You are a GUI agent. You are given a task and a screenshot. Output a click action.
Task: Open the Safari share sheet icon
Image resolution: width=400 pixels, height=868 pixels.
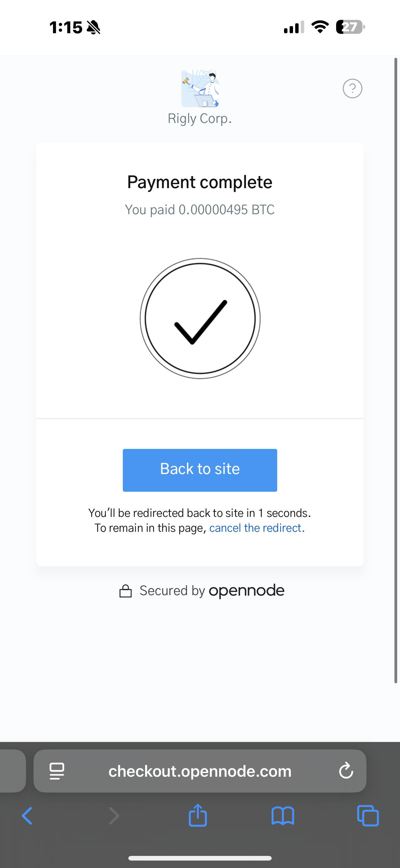(198, 815)
